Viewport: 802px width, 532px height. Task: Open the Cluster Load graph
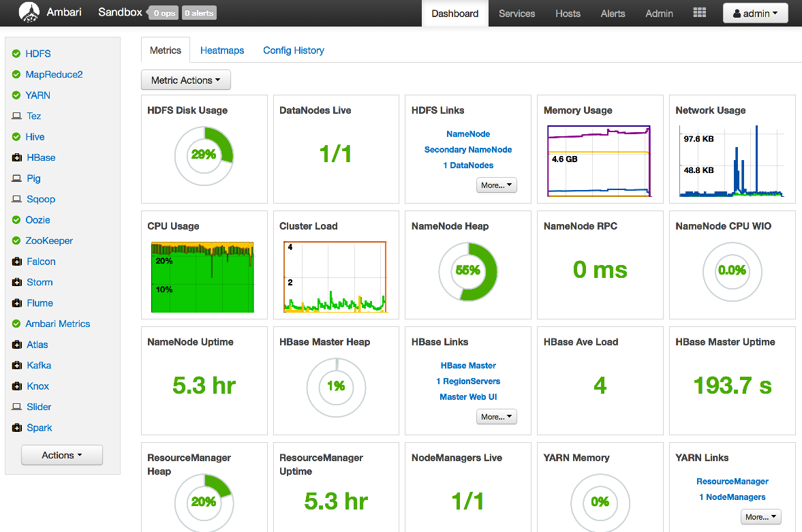point(335,277)
